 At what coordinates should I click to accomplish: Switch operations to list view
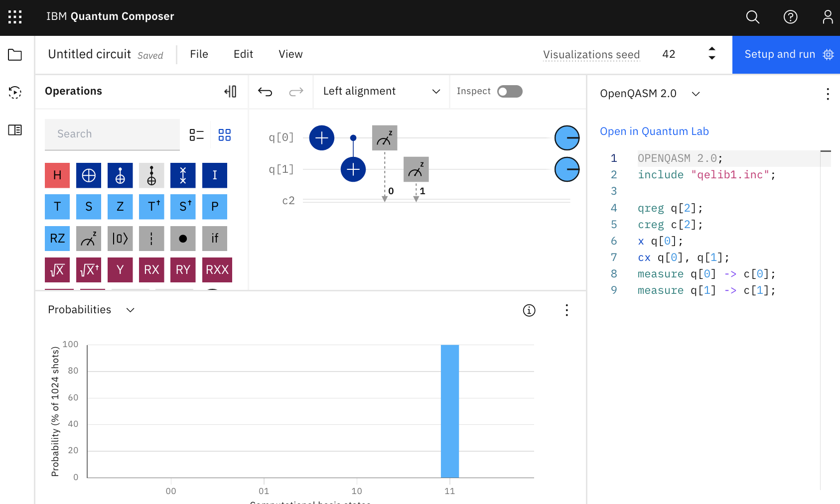[x=196, y=135]
